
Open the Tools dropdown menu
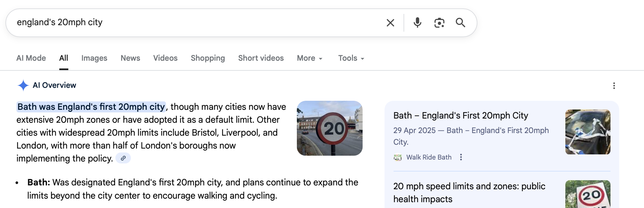click(351, 58)
